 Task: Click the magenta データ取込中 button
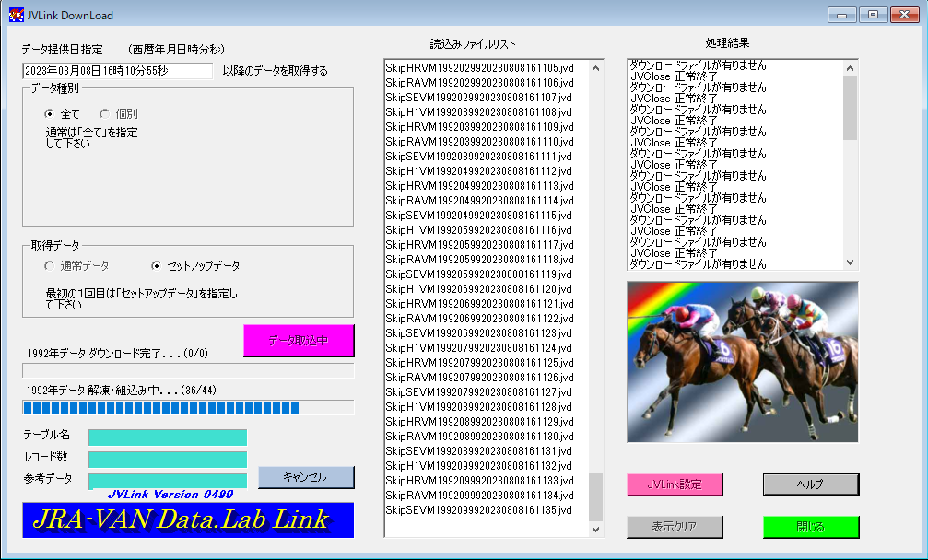tap(299, 341)
